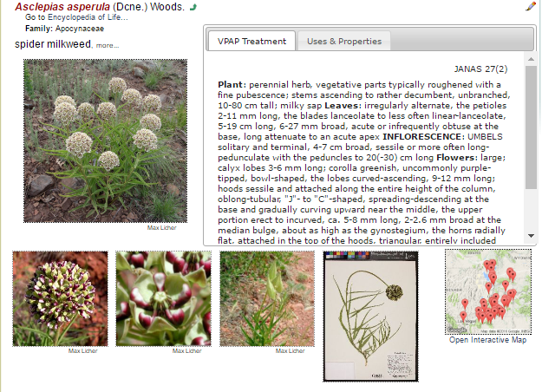Open the main spider milkweed plant photo
The image size is (542, 392).
pos(106,140)
